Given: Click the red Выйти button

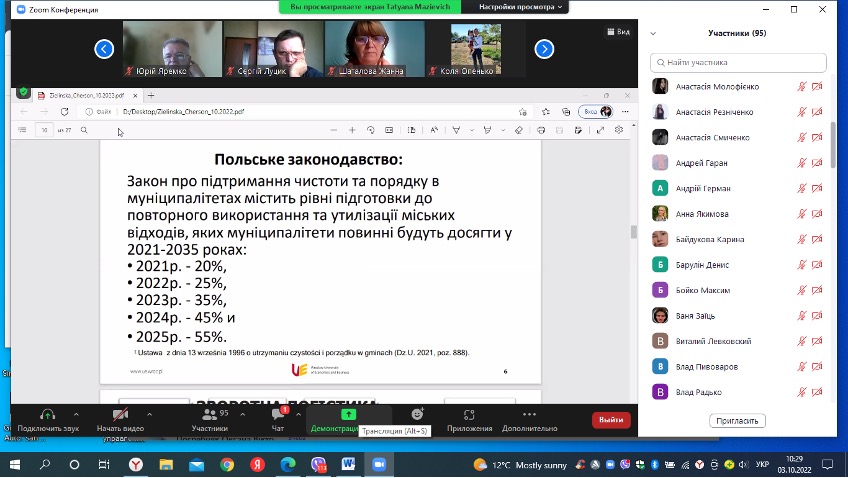Looking at the screenshot, I should [x=611, y=420].
